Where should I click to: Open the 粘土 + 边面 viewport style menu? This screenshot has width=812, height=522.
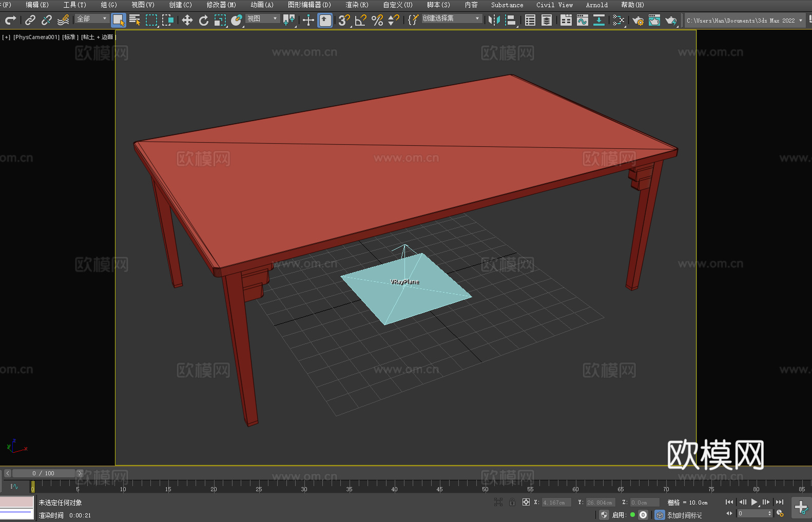click(98, 37)
